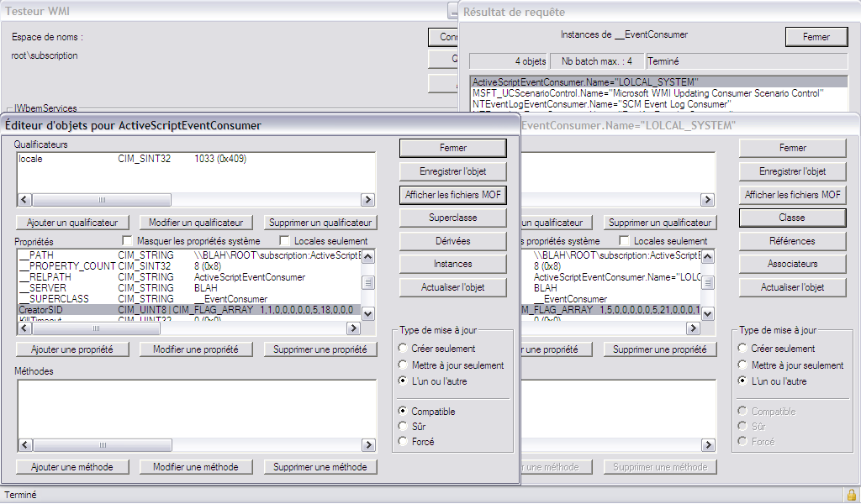Toggle the 'Masquer les propriétés système' checkbox
Viewport: 861px width, 504px height.
128,241
